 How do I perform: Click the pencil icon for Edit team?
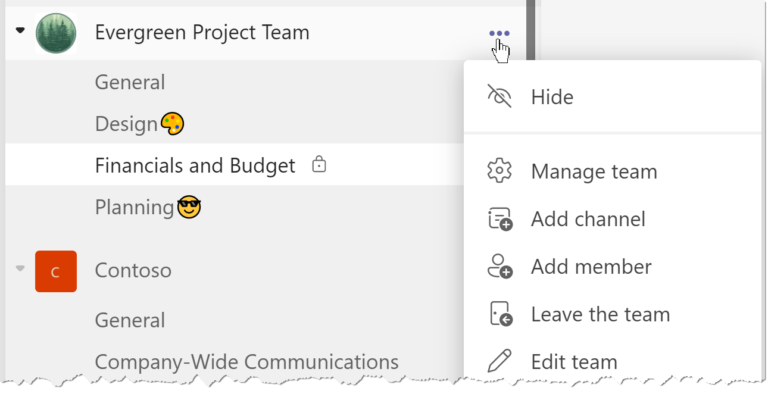pos(500,361)
